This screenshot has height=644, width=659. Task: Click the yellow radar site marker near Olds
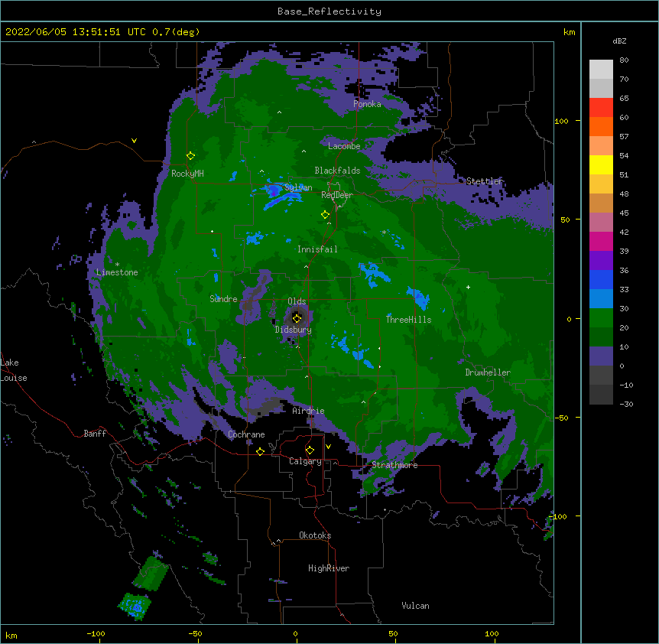(297, 318)
